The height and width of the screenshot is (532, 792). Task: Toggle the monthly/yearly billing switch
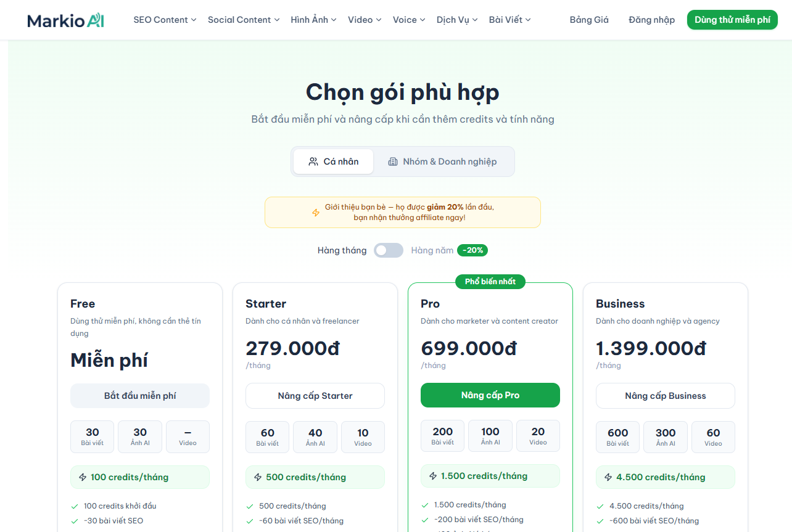[389, 250]
